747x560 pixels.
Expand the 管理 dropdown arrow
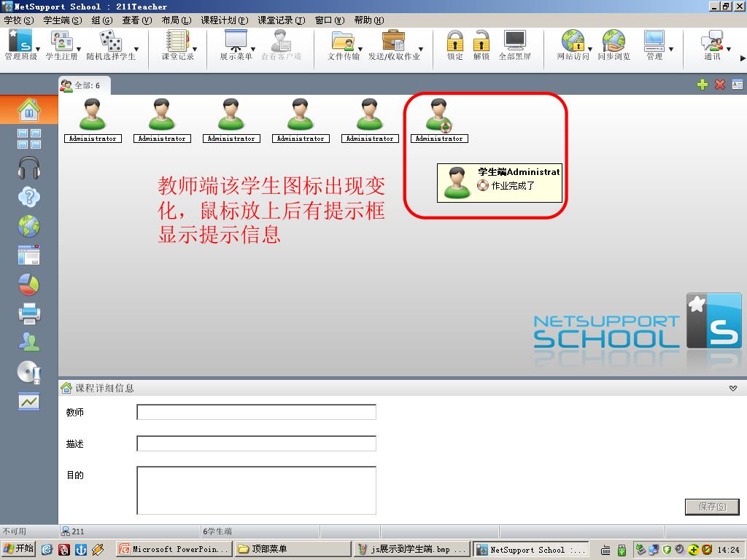671,49
